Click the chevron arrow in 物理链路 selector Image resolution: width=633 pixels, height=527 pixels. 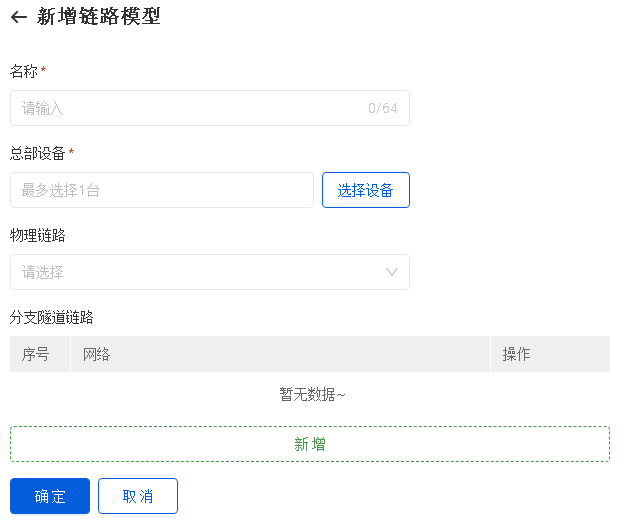click(x=393, y=272)
